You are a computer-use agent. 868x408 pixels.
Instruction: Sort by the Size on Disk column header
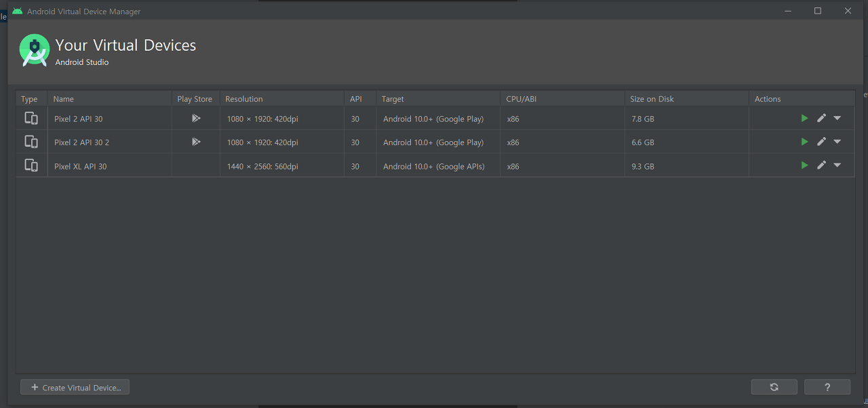(x=687, y=99)
